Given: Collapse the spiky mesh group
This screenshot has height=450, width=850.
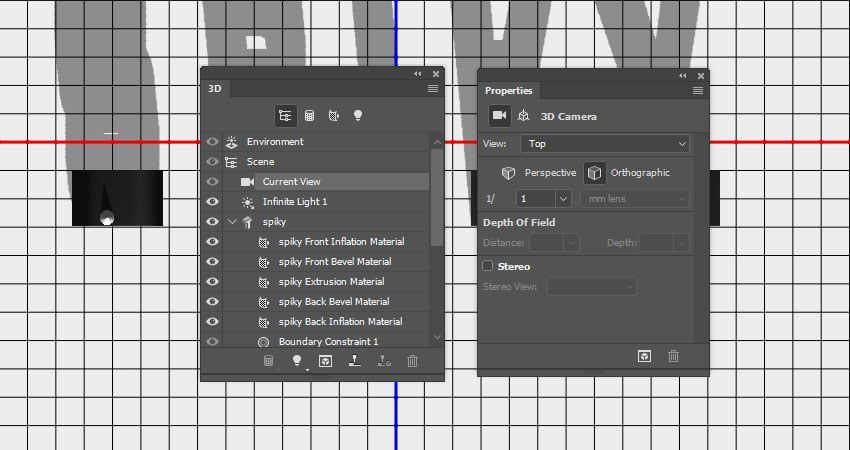Looking at the screenshot, I should click(x=233, y=222).
